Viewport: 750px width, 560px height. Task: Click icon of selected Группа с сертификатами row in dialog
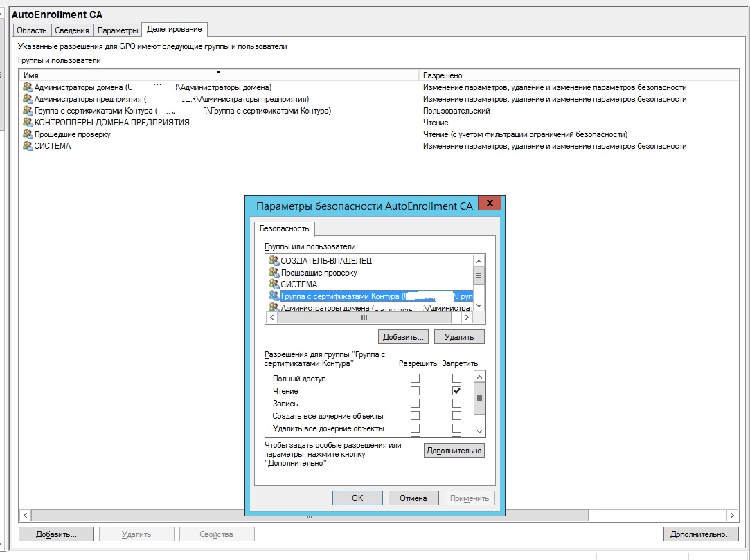[274, 296]
